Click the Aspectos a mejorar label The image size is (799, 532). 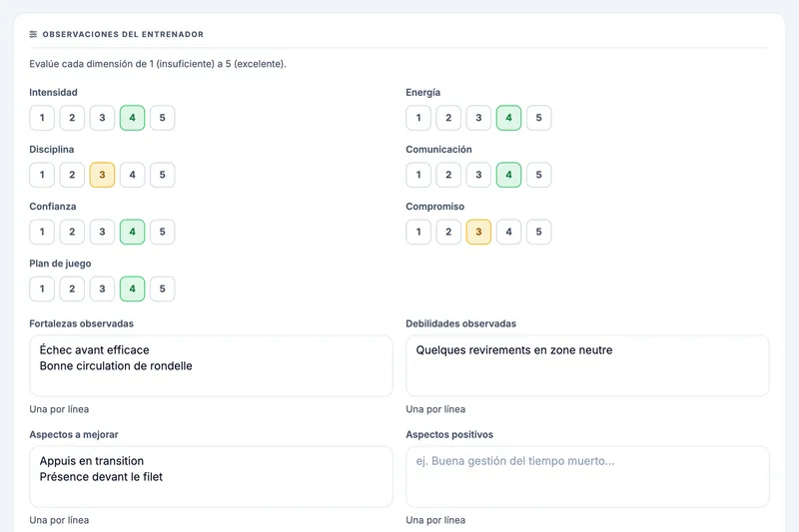point(73,435)
